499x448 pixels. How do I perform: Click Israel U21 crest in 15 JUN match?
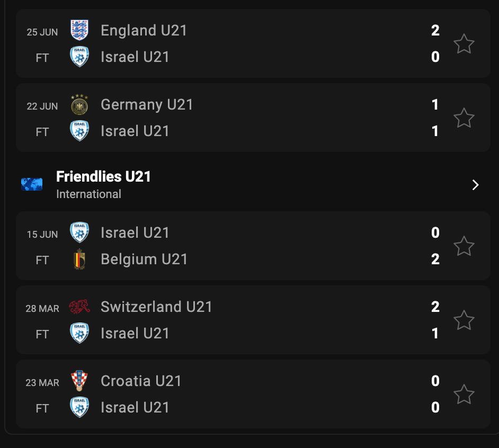pos(79,233)
